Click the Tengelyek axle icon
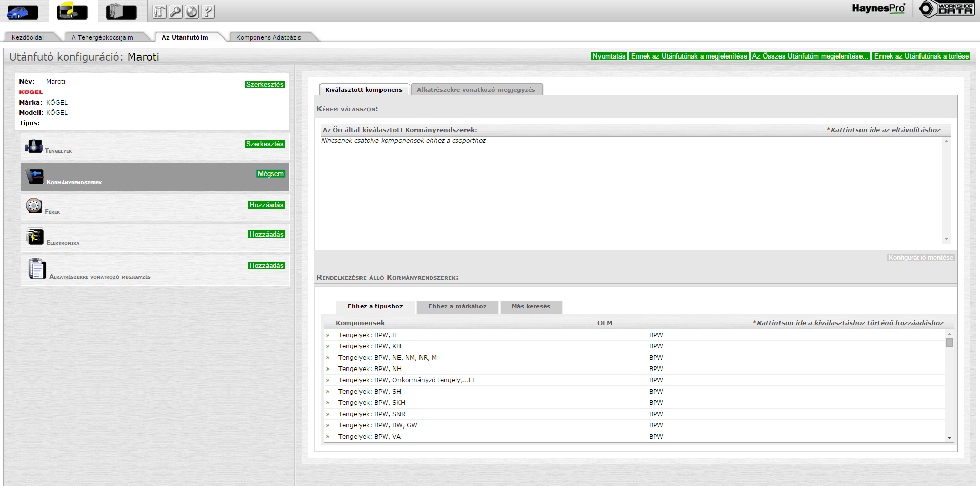This screenshot has height=486, width=980. tap(34, 146)
